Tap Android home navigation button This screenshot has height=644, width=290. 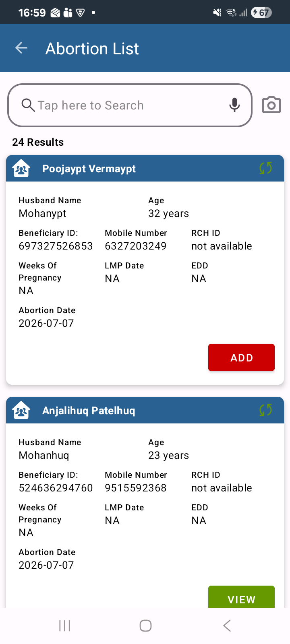(x=145, y=626)
